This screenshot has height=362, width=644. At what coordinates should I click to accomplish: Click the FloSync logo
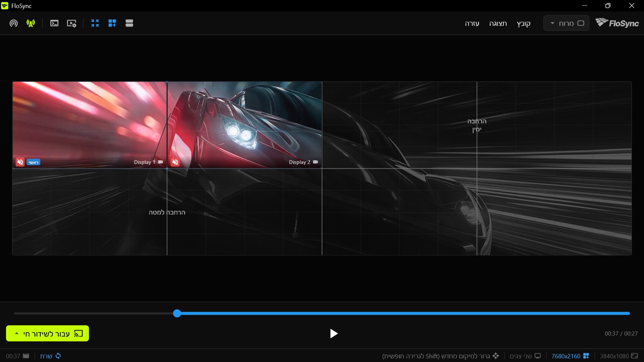(617, 23)
